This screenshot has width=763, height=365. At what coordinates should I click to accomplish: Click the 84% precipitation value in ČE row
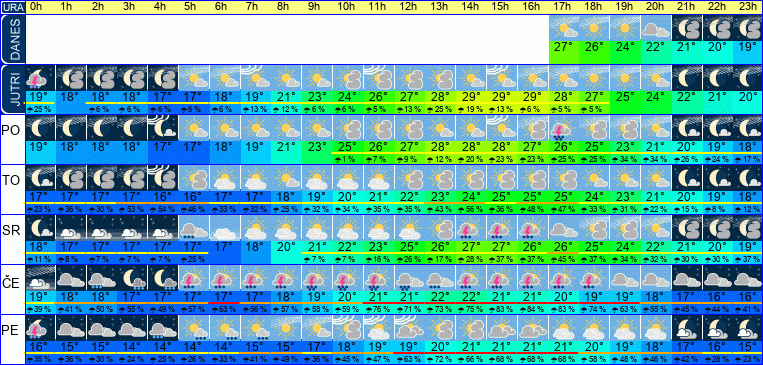coord(533,310)
